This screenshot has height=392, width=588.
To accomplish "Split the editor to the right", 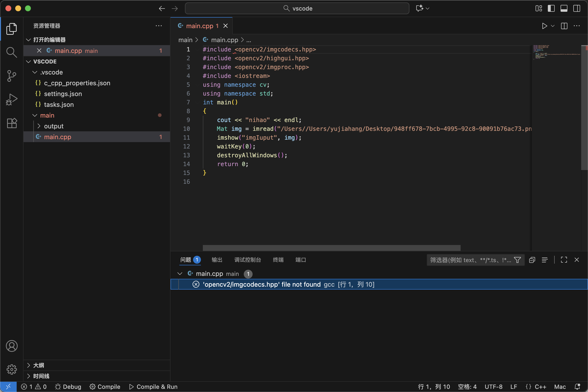I will coord(564,26).
